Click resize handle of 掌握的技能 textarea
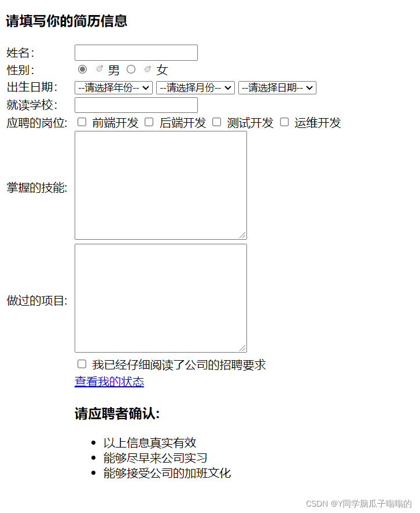Screen dimensions: 420x513 click(x=242, y=235)
